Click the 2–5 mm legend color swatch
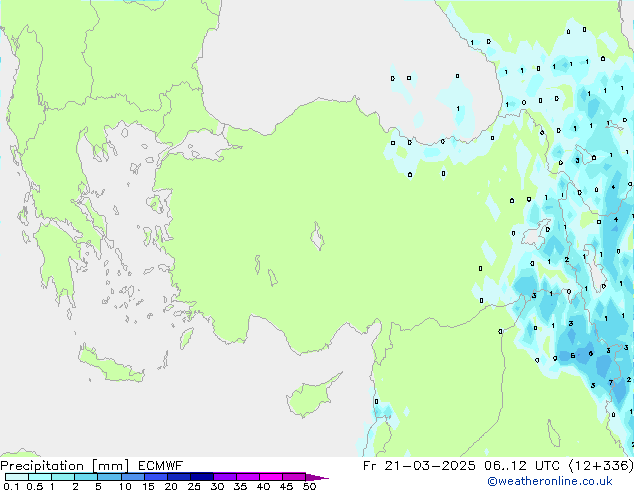This screenshot has width=634, height=490. click(86, 477)
